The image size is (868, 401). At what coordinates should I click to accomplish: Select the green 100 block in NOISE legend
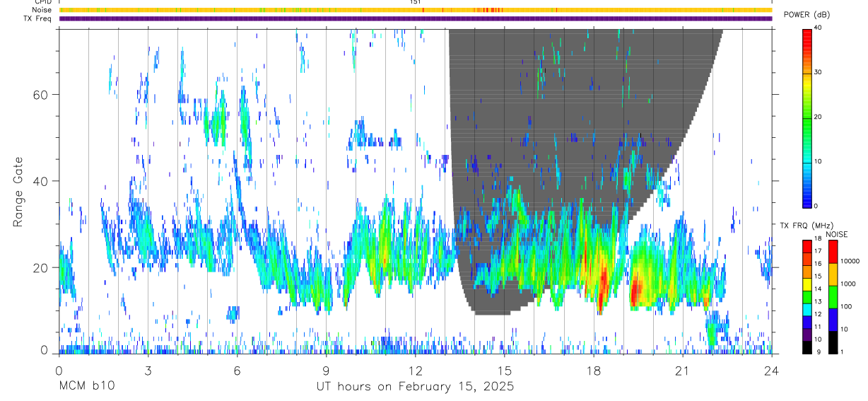tap(833, 296)
